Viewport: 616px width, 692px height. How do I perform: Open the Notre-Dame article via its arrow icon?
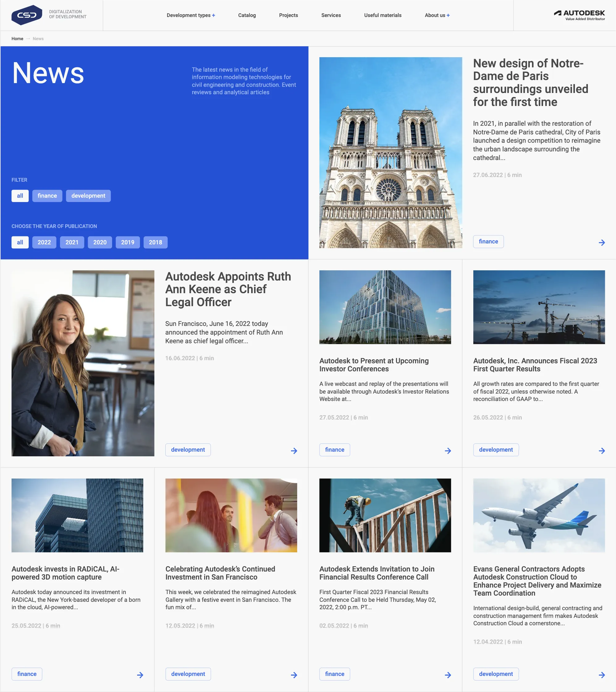pyautogui.click(x=601, y=243)
